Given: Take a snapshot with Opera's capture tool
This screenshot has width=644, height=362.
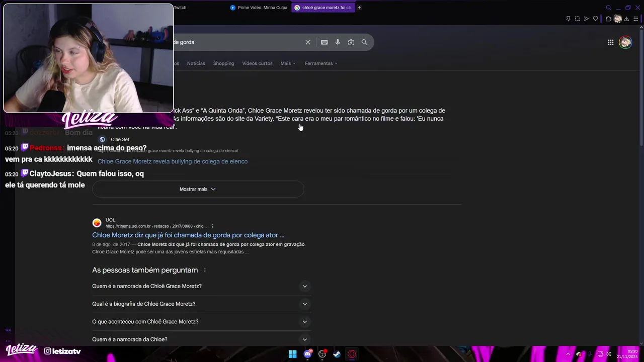Looking at the screenshot, I should (x=577, y=19).
